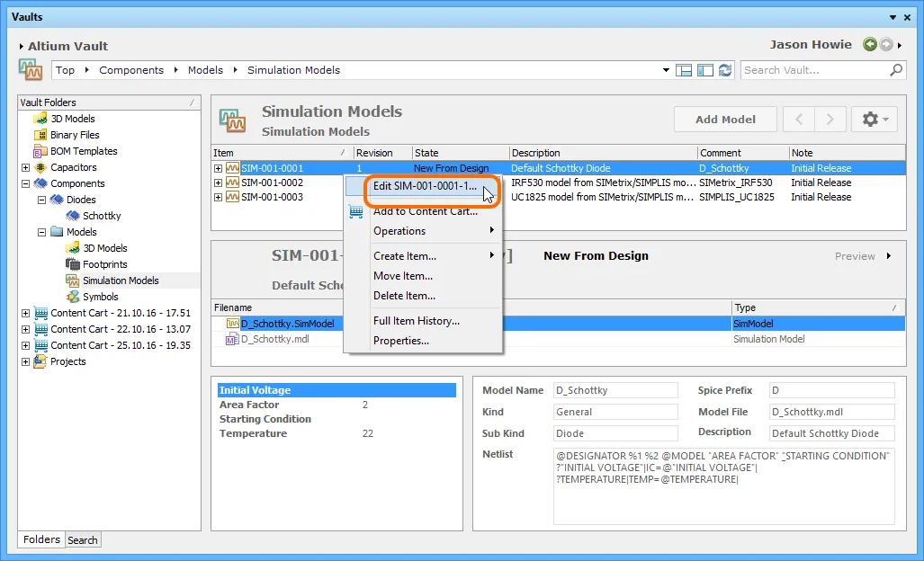The height and width of the screenshot is (561, 924).
Task: Open the breadcrumb path dropdown arrow
Action: point(666,70)
